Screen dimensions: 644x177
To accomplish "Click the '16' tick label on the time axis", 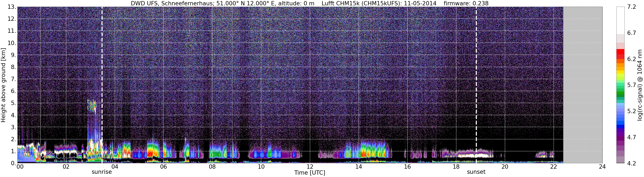I will click(407, 167).
